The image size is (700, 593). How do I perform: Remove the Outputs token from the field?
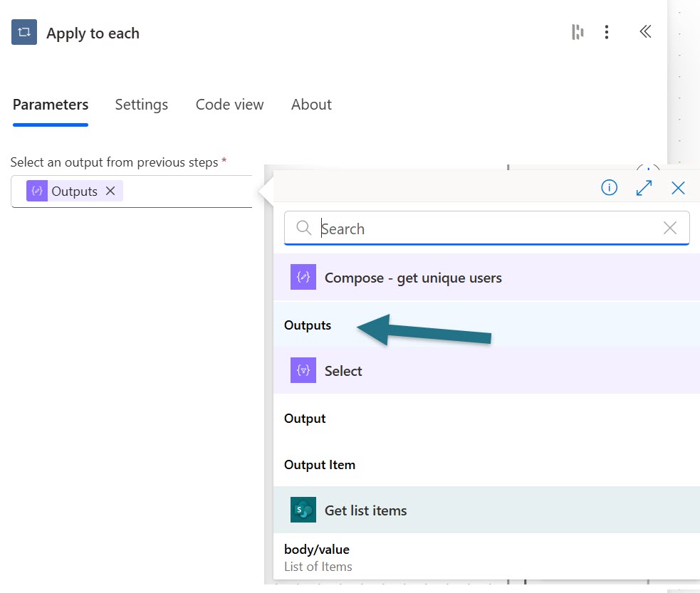click(110, 191)
